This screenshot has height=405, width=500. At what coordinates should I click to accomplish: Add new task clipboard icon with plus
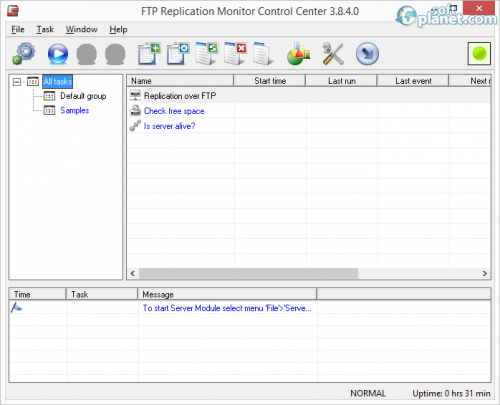[149, 53]
